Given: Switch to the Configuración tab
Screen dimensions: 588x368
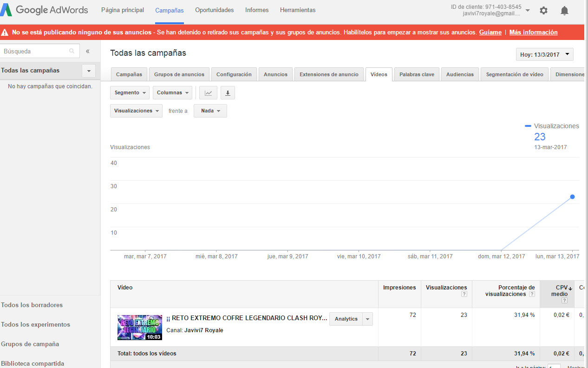Looking at the screenshot, I should [234, 74].
